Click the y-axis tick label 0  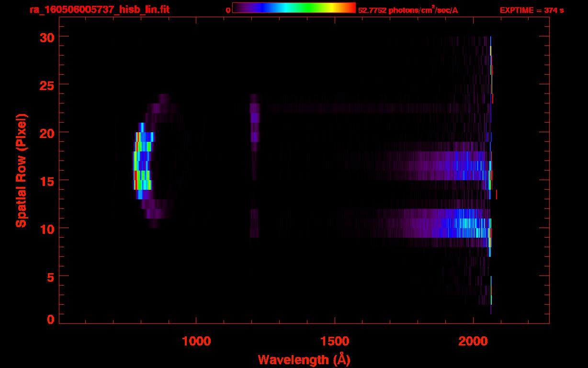pyautogui.click(x=49, y=319)
